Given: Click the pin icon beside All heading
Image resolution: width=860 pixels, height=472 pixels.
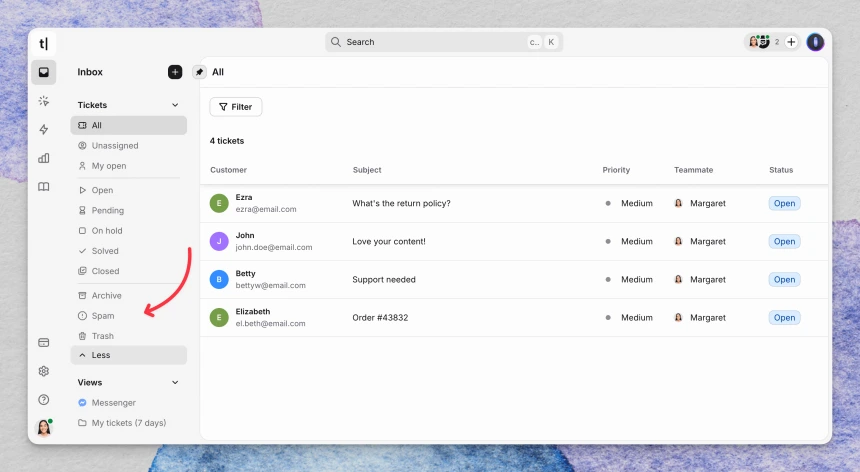Looking at the screenshot, I should tap(199, 72).
